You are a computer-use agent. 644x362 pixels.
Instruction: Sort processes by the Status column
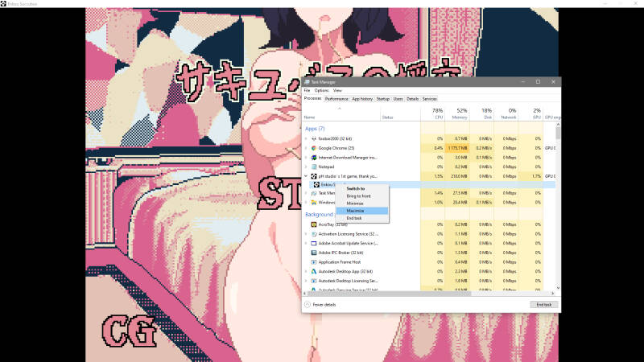click(x=400, y=113)
